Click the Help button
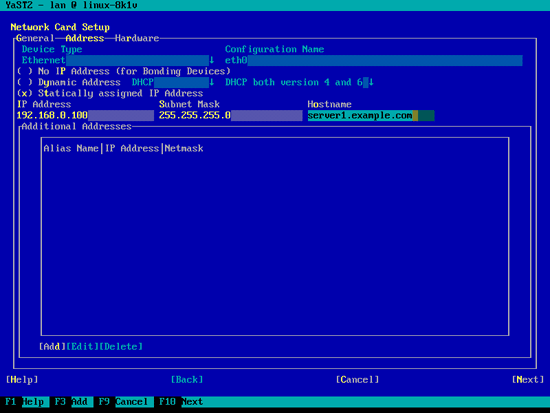This screenshot has height=413, width=550. pos(22,380)
